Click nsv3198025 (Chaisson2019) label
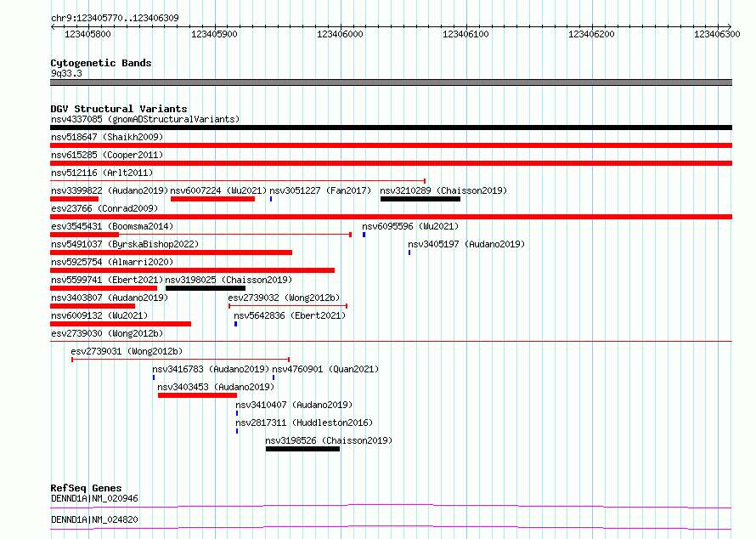 (228, 280)
